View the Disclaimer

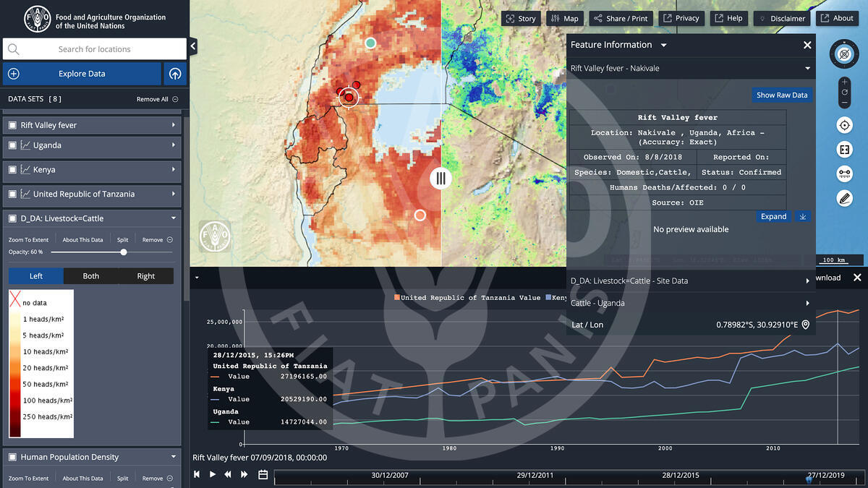(782, 18)
